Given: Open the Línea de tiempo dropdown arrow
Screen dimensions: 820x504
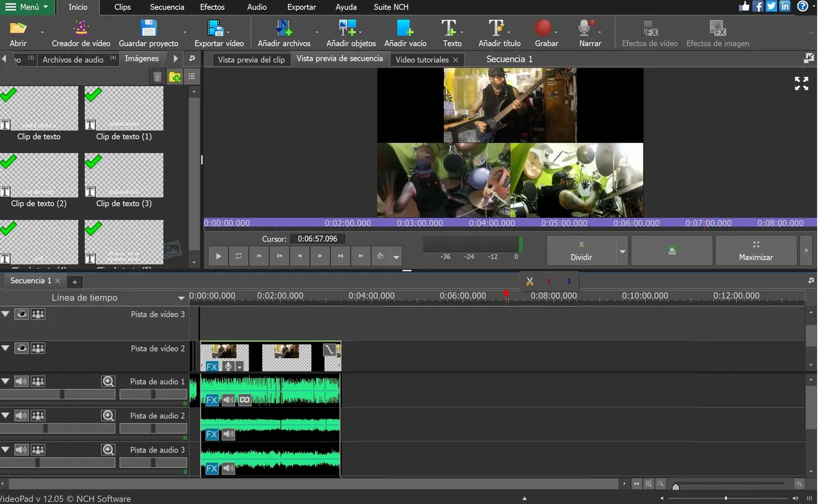Looking at the screenshot, I should click(181, 298).
